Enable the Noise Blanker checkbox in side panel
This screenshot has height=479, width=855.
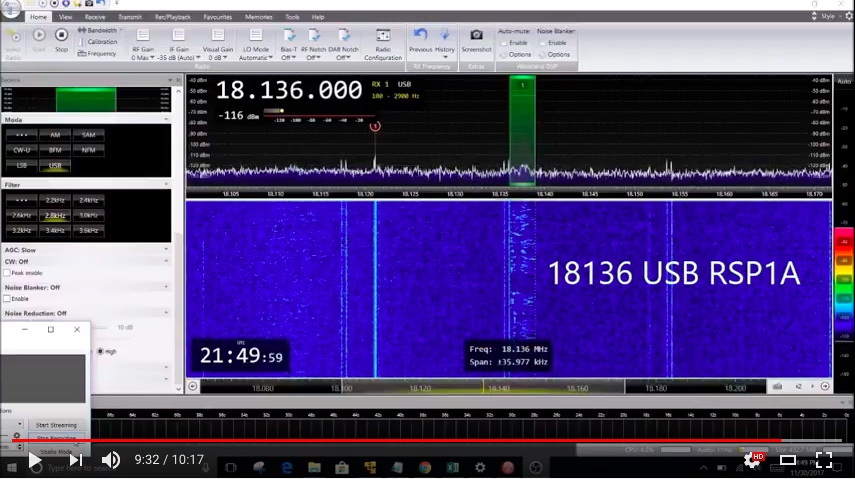[x=7, y=298]
